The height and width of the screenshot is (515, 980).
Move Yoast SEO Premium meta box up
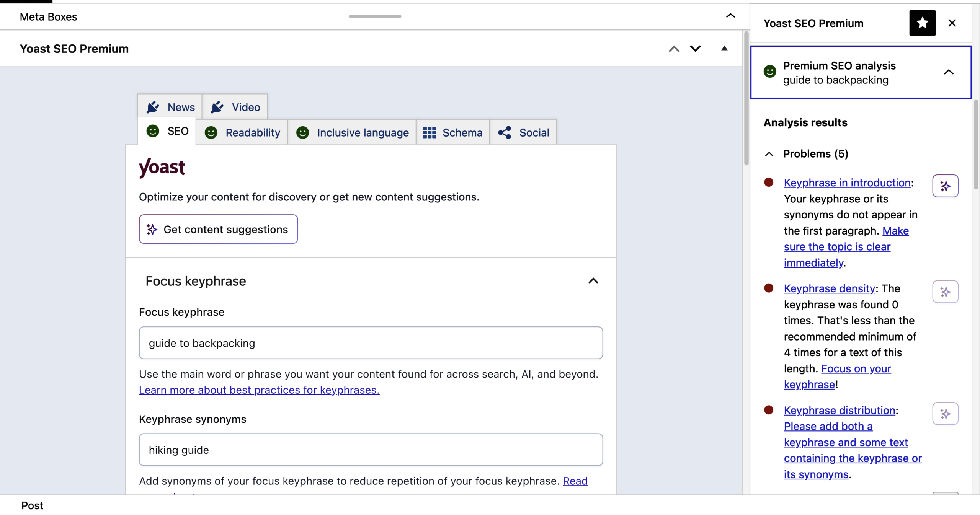[x=674, y=49]
